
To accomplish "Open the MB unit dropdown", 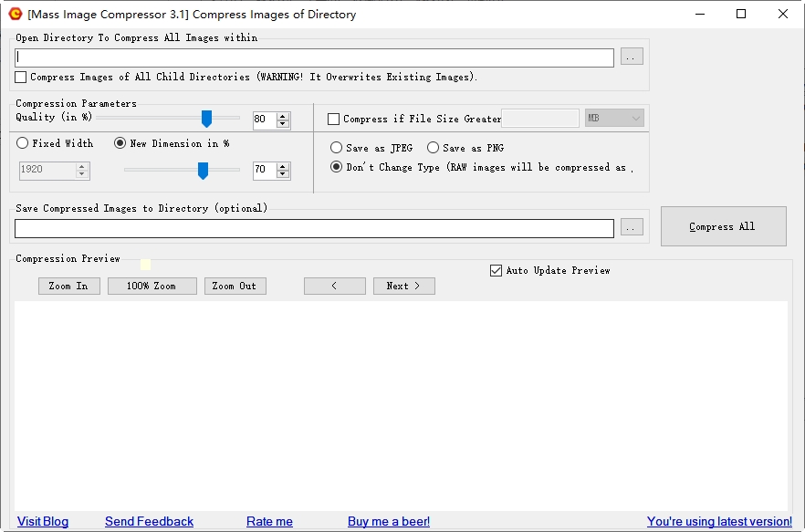I will 616,119.
